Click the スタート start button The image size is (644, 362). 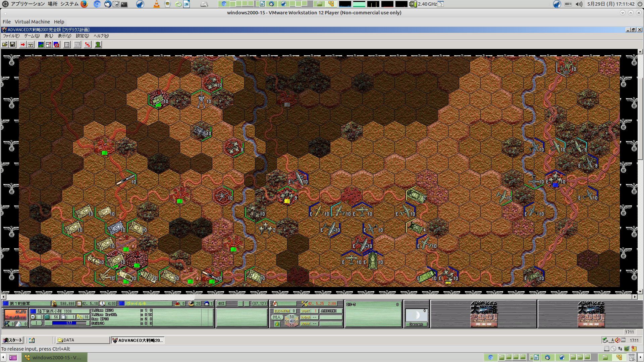coord(12,340)
